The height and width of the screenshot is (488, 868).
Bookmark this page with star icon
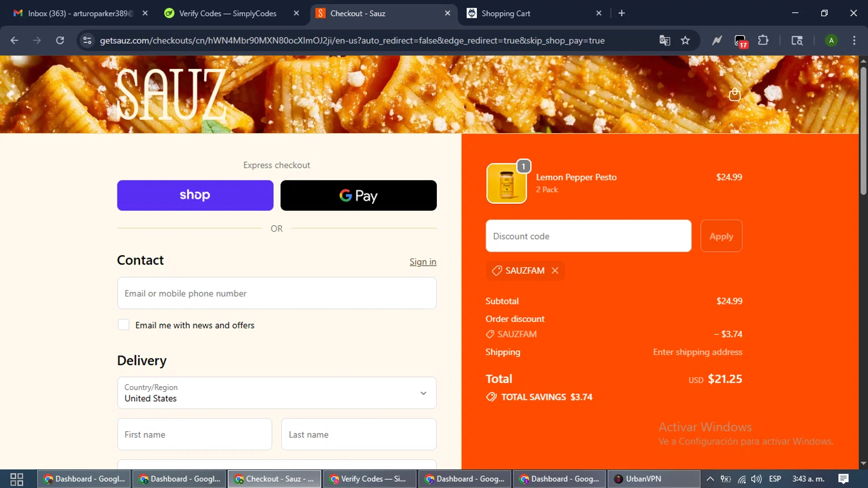point(685,41)
